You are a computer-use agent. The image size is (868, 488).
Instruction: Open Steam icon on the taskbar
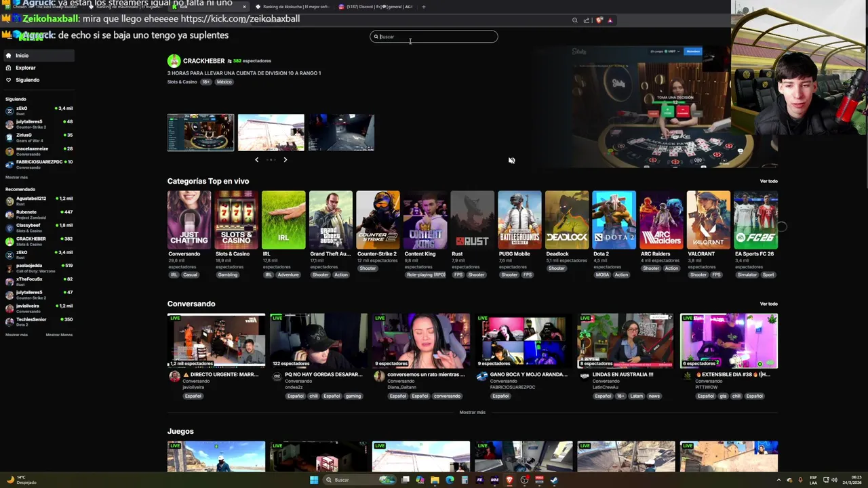554,480
